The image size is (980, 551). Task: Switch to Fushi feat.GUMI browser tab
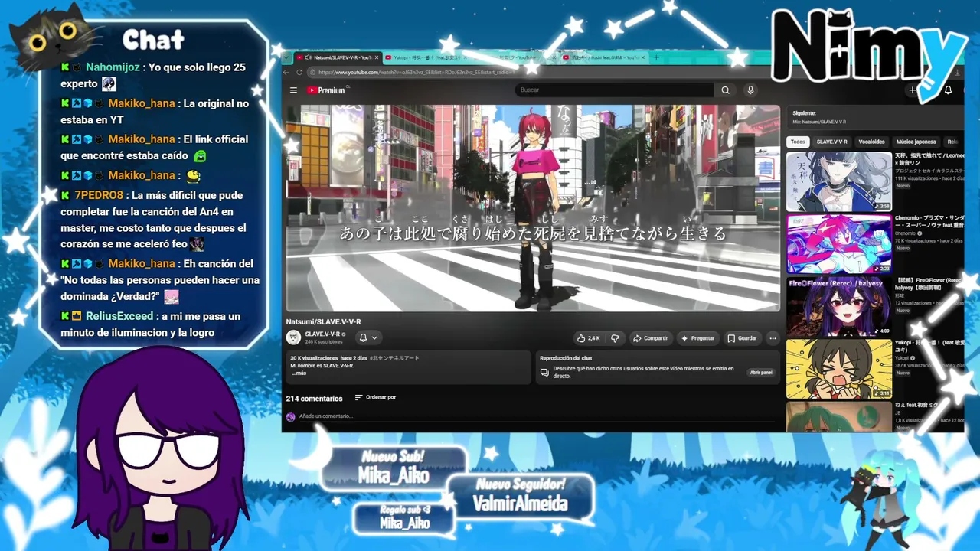[x=604, y=57]
